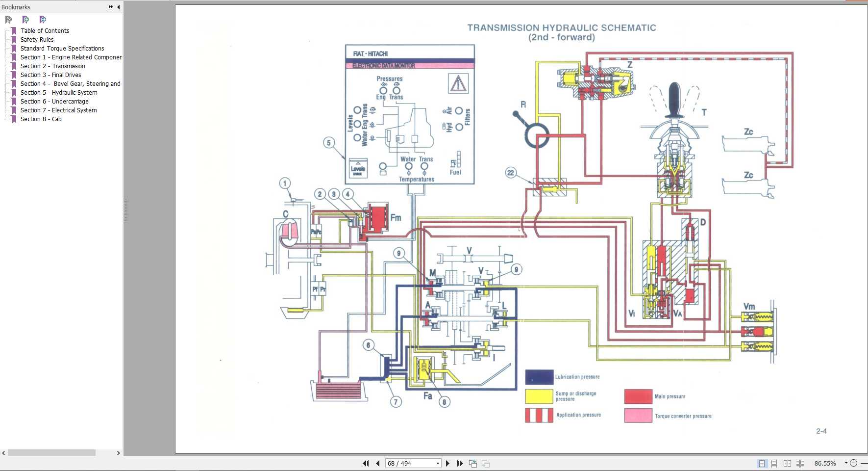Click the zoom out minus button

853,463
